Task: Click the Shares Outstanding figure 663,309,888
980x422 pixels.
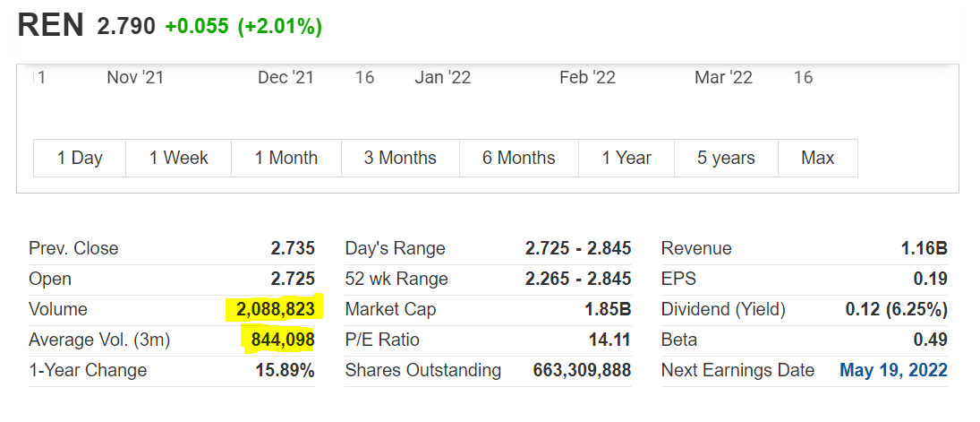Action: (x=582, y=370)
